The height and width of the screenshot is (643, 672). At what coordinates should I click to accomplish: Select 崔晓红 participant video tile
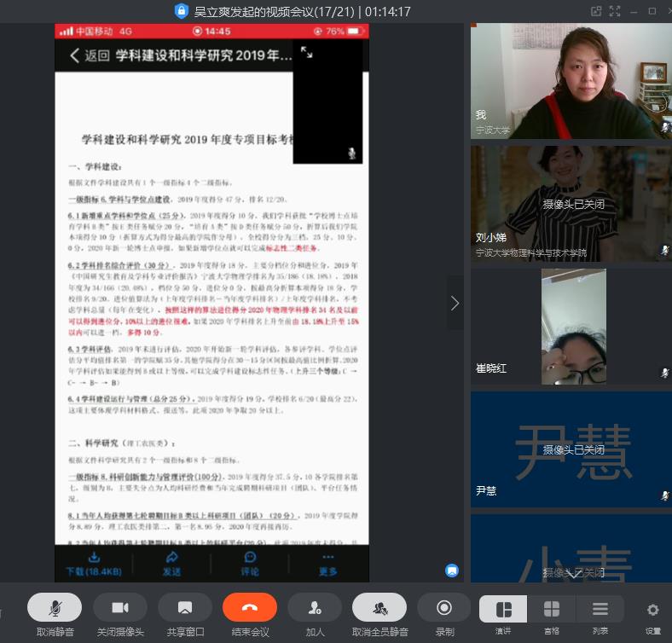pyautogui.click(x=571, y=327)
